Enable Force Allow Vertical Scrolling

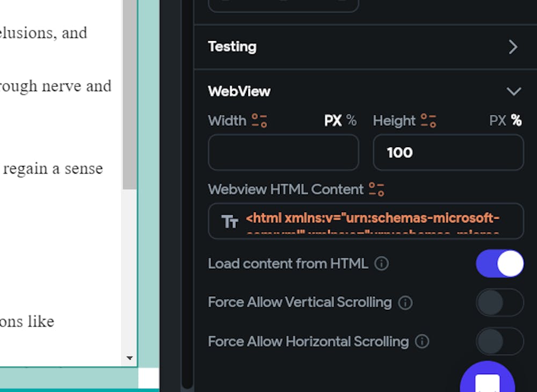499,303
